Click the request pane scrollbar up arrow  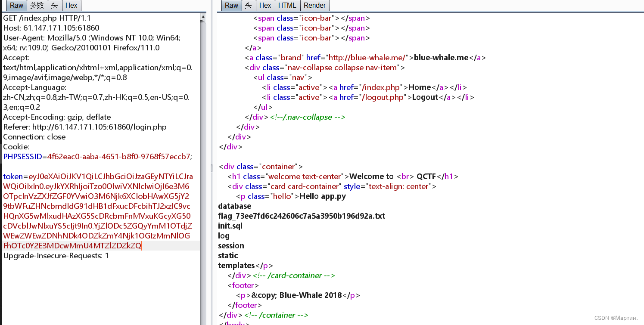pyautogui.click(x=203, y=17)
